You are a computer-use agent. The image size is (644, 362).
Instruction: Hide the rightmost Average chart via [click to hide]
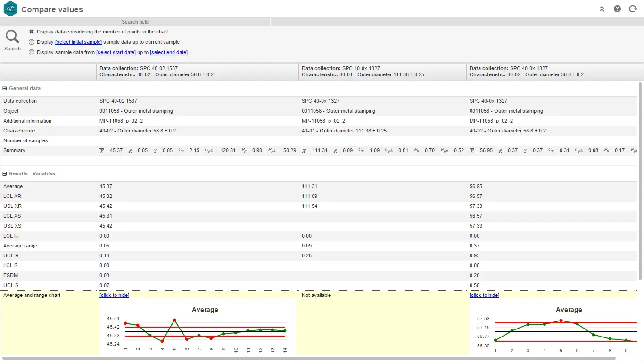484,295
